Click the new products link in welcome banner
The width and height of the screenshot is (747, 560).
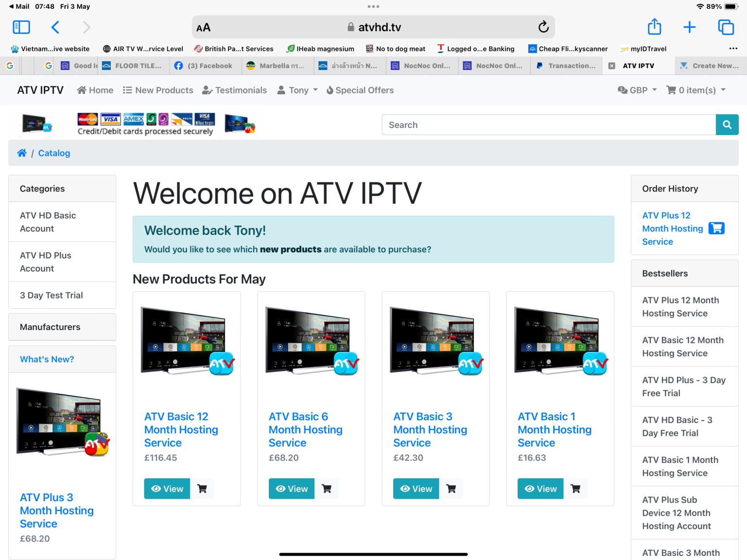pyautogui.click(x=291, y=249)
